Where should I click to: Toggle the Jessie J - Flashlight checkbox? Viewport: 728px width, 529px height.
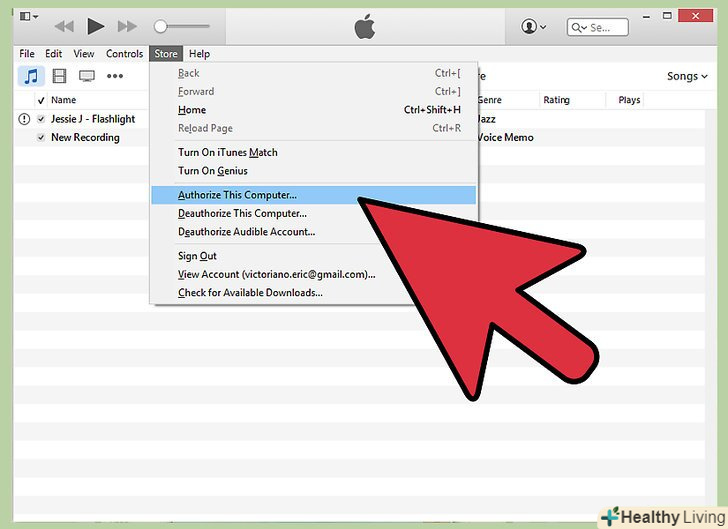point(41,119)
